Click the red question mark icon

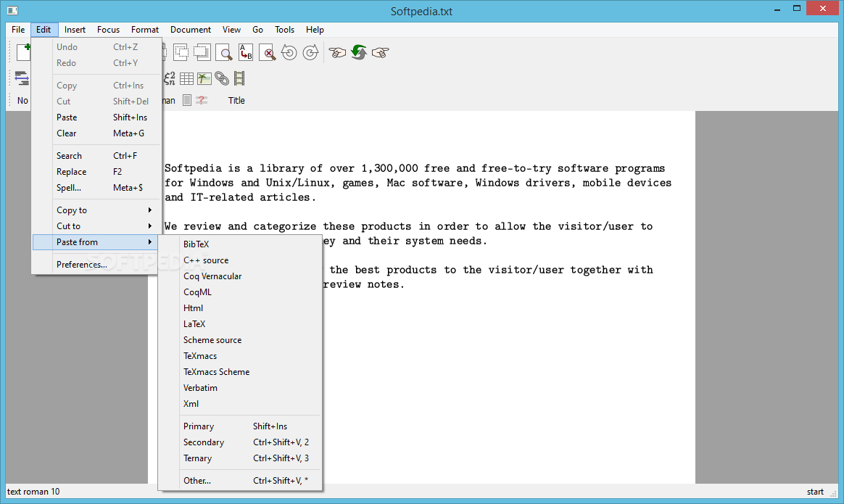[x=202, y=100]
